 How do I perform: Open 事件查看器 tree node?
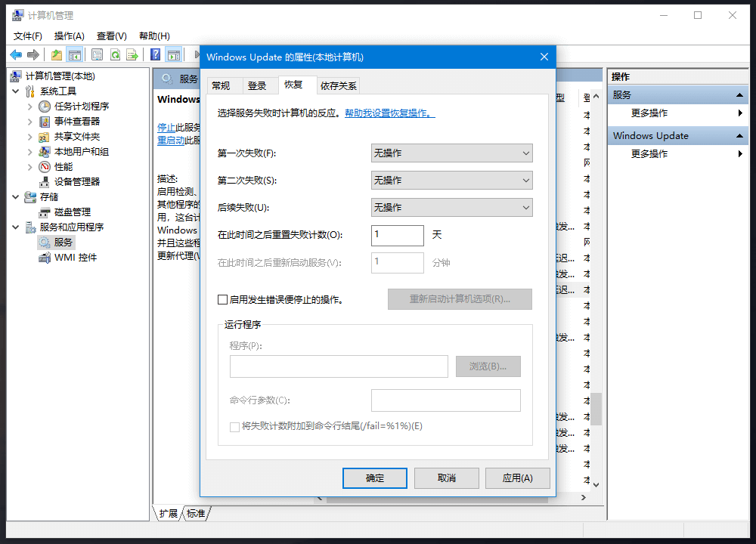click(x=76, y=122)
